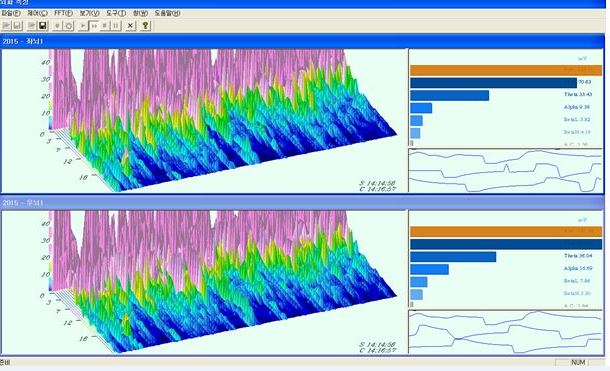Click the dark blue 70.63 bar
610x371 pixels.
[x=493, y=82]
